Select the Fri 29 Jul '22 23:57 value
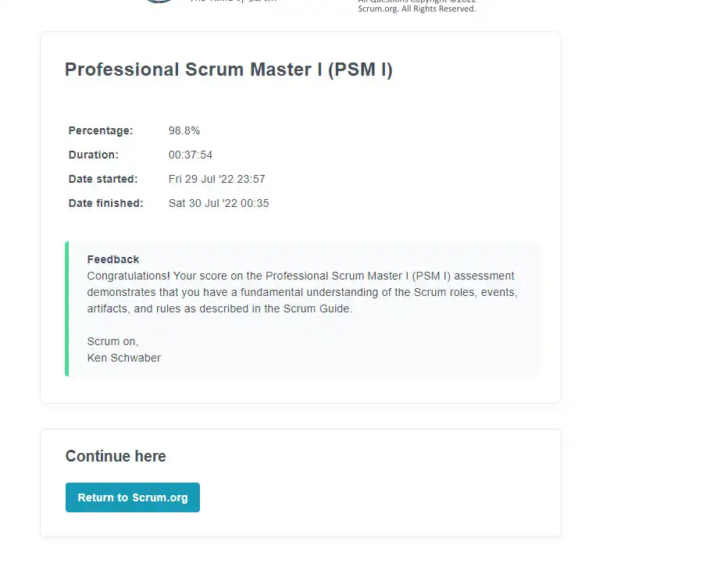This screenshot has height=574, width=728. (x=217, y=179)
